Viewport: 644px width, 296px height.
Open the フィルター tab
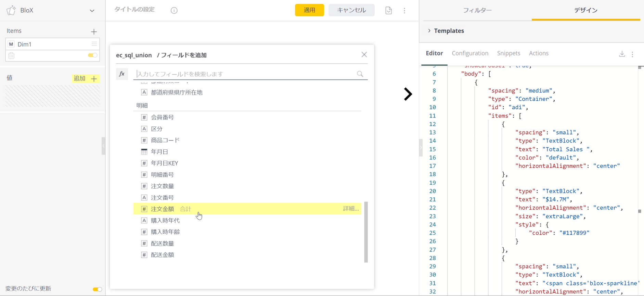[477, 10]
